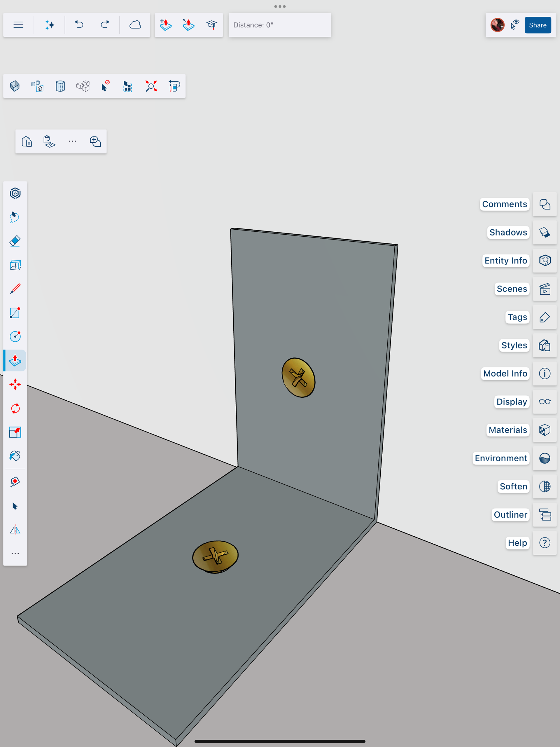Open the Materials panel

tap(545, 430)
